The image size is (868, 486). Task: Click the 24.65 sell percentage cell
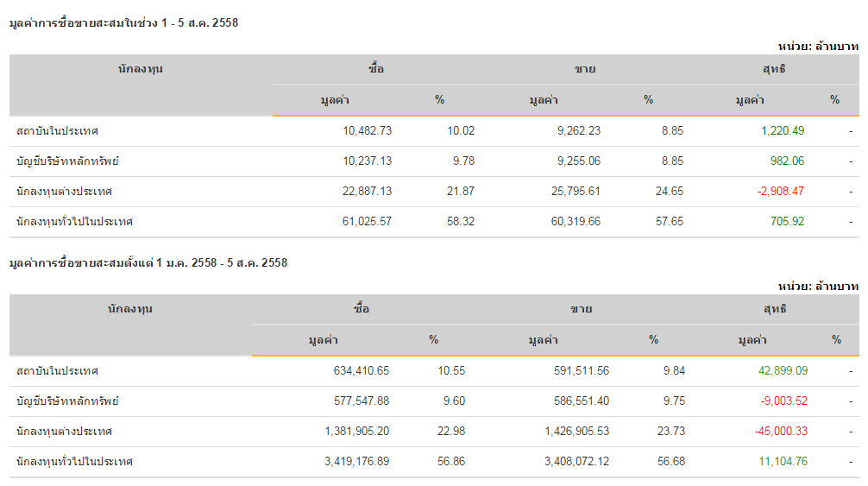670,192
